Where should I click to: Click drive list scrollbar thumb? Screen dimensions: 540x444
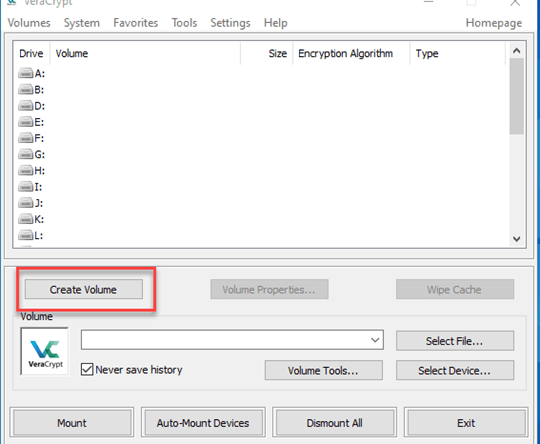(517, 96)
